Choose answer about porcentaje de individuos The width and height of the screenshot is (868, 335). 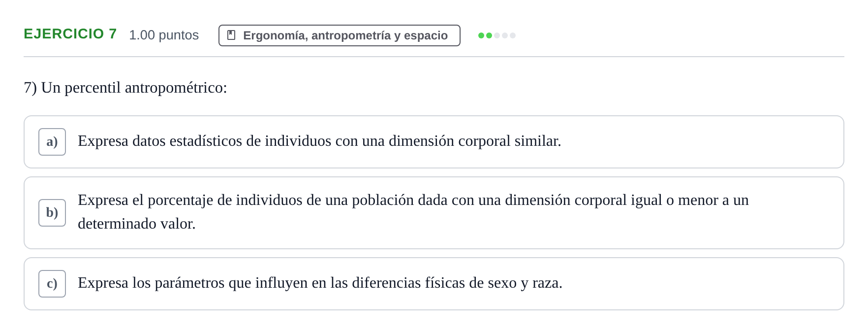434,213
